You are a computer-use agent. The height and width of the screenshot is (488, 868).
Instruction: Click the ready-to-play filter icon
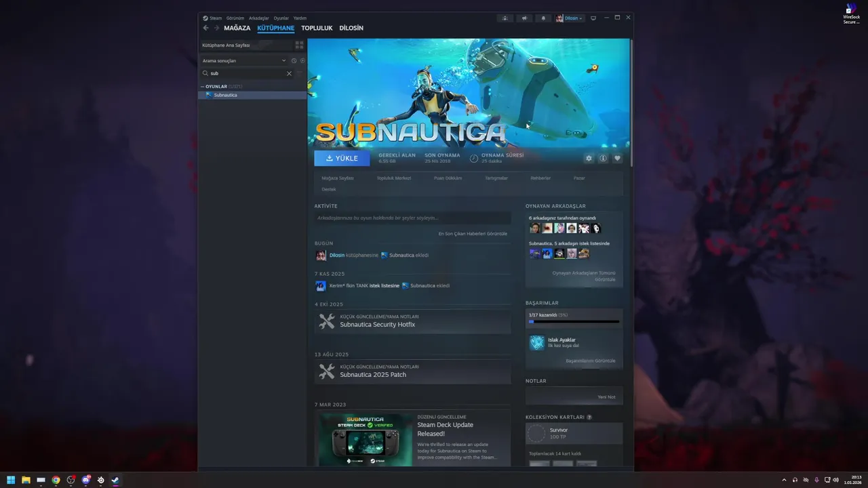coord(302,60)
